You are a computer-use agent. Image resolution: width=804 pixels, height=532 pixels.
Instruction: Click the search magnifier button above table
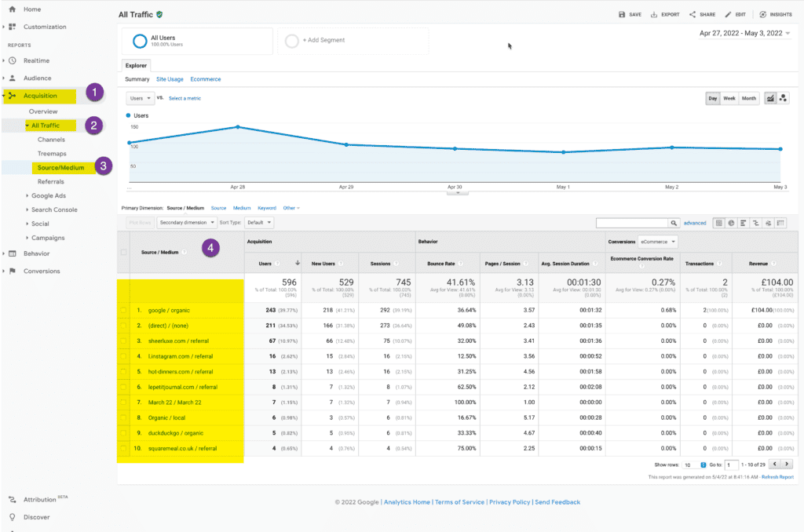[673, 223]
